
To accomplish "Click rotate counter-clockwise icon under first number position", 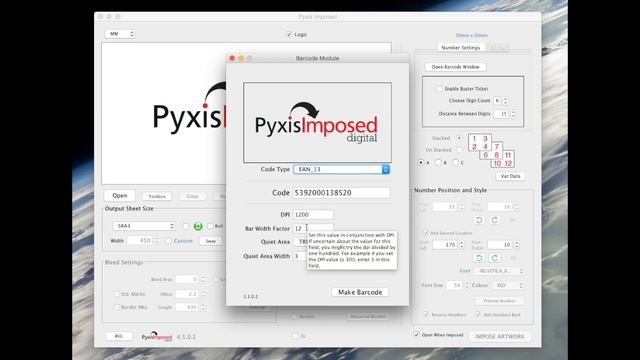I will coord(479,220).
